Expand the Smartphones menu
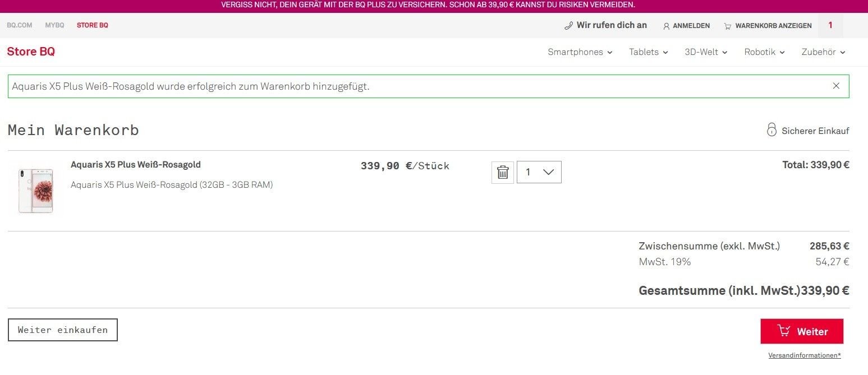The image size is (868, 375). click(580, 52)
